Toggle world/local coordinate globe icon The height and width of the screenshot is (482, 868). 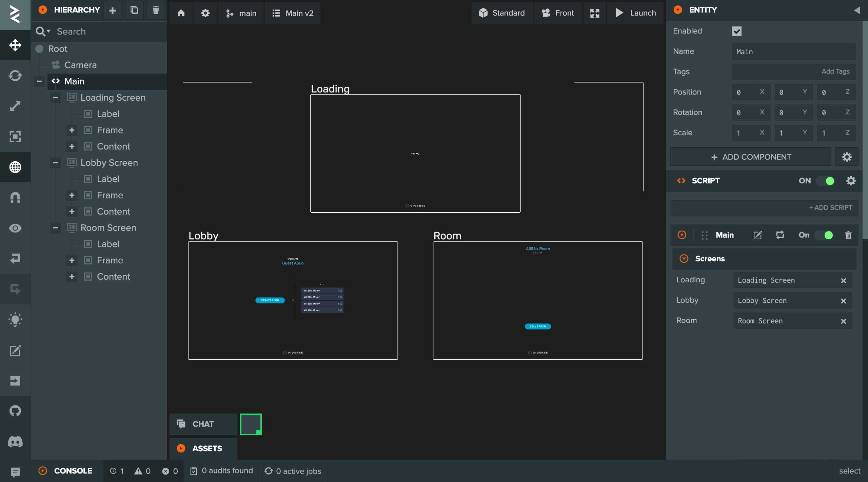tap(15, 167)
